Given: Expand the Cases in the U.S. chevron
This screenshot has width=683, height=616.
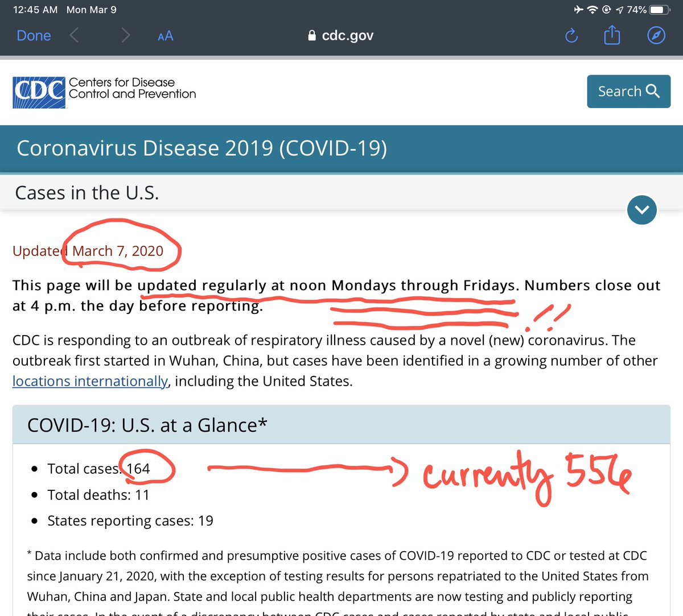Looking at the screenshot, I should [x=642, y=210].
